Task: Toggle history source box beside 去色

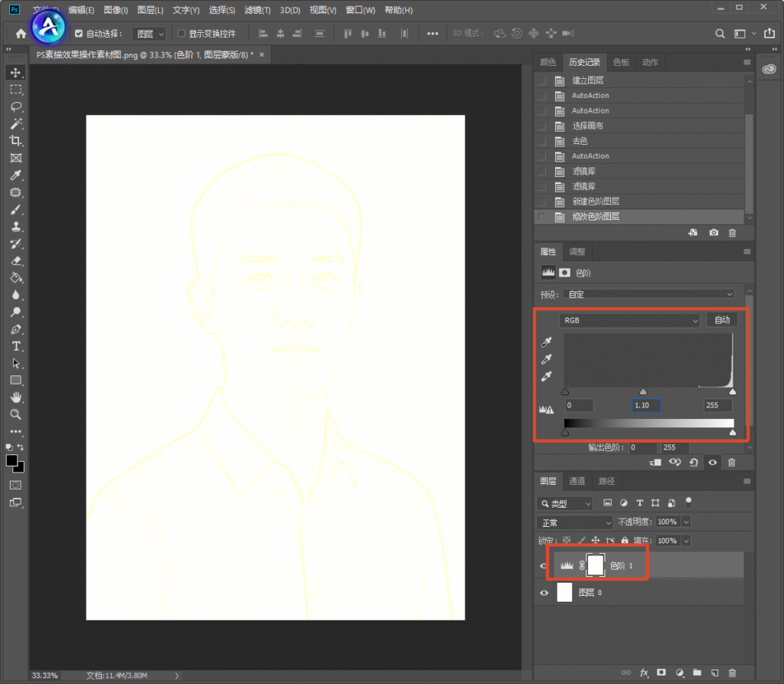Action: 542,141
